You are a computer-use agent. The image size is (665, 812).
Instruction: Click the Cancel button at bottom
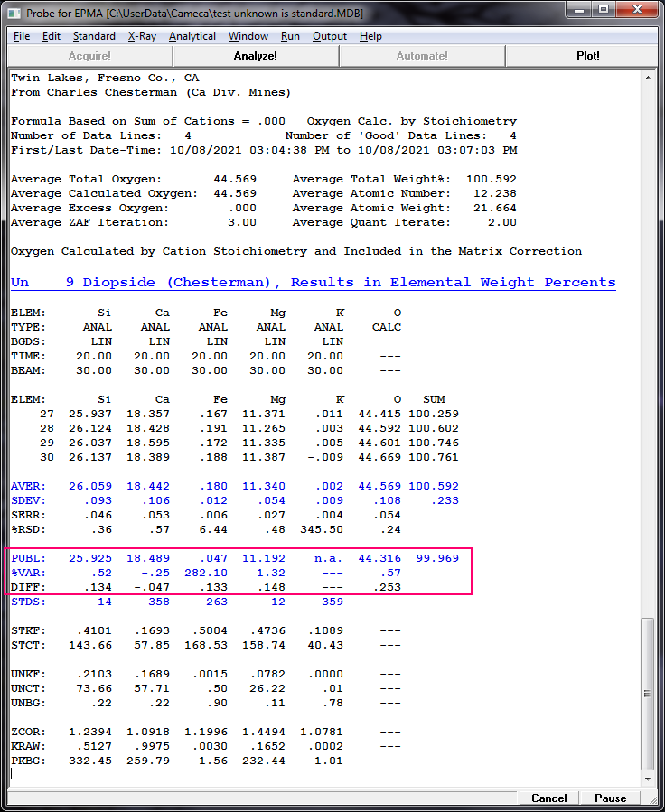pyautogui.click(x=548, y=798)
